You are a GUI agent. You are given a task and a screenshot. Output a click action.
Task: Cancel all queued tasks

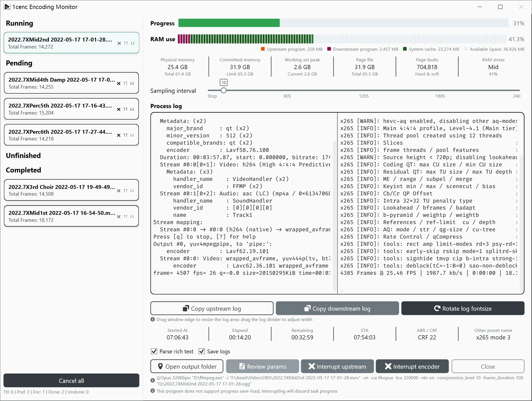pos(71,381)
